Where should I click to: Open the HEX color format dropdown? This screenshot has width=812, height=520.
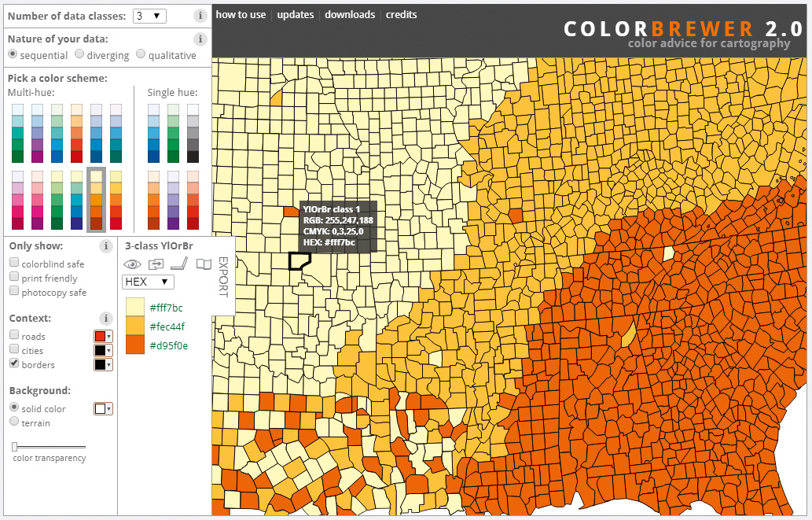click(148, 282)
